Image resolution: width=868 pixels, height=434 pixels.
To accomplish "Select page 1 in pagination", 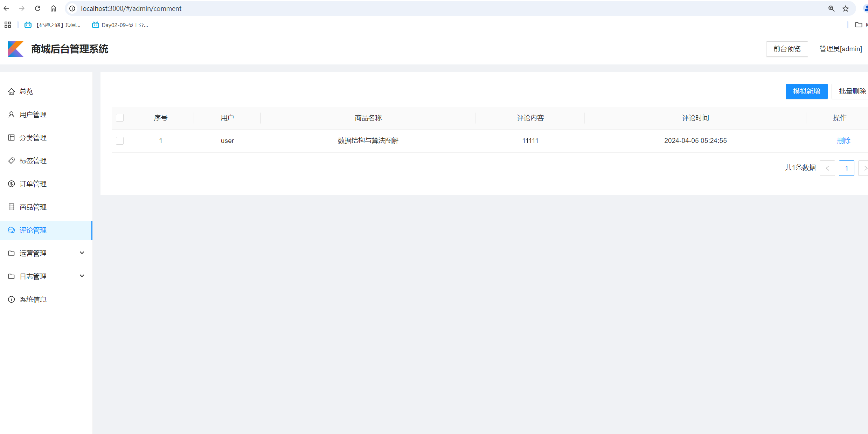I will [x=846, y=168].
